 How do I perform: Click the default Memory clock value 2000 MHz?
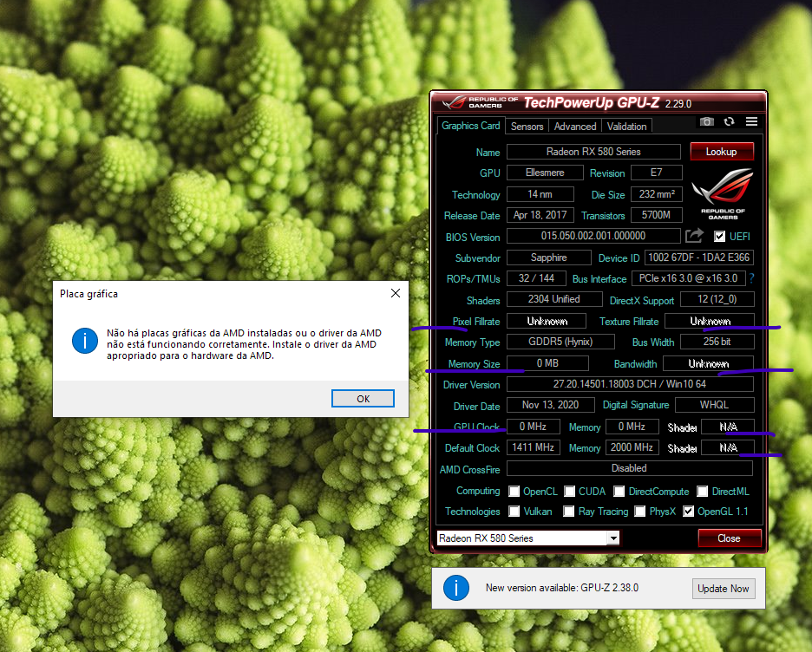tap(632, 447)
